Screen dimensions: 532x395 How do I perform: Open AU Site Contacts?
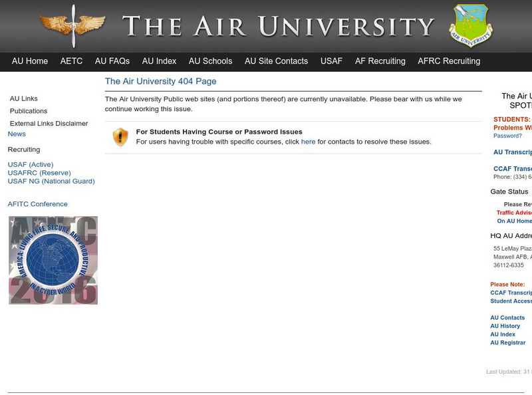[x=277, y=61]
